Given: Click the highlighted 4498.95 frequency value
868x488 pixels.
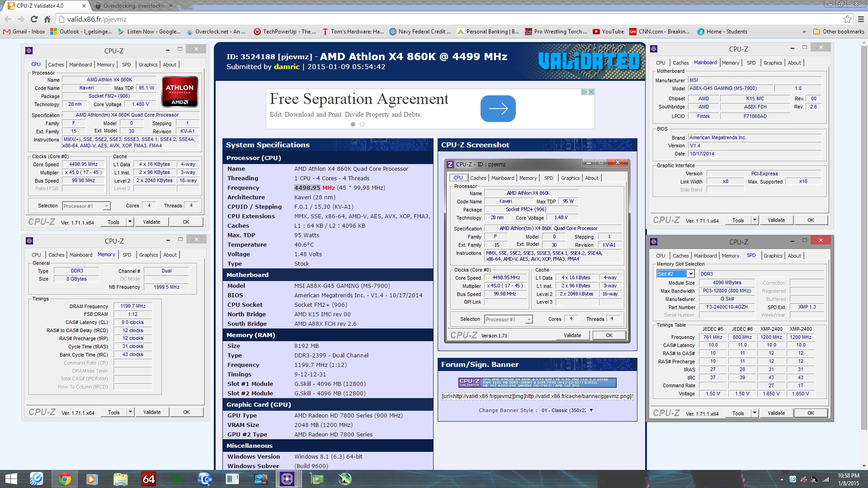Looking at the screenshot, I should [x=307, y=188].
